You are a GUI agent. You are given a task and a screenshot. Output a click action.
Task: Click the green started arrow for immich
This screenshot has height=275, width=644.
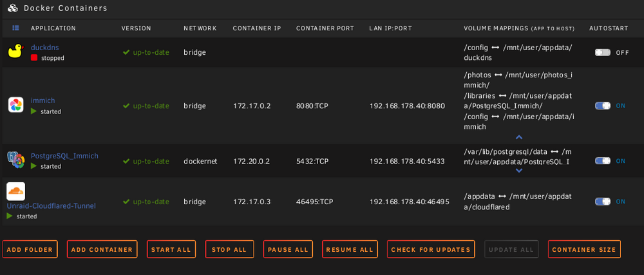(x=33, y=111)
